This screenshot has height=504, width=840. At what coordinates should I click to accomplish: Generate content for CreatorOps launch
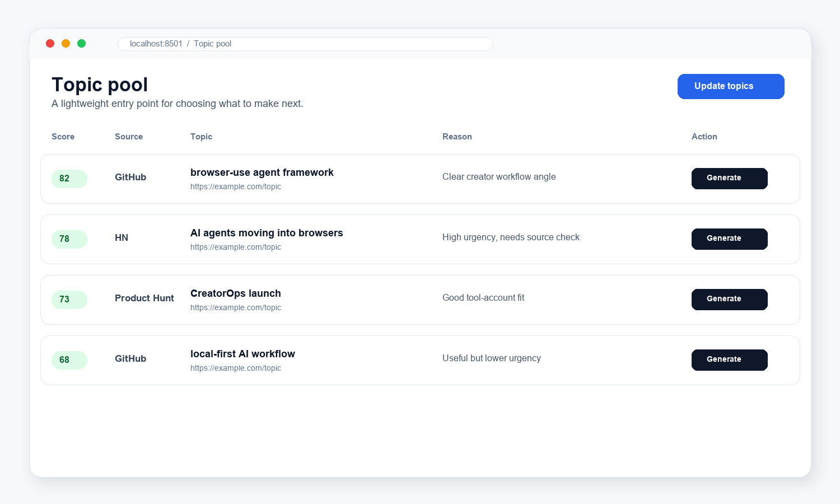[730, 300]
